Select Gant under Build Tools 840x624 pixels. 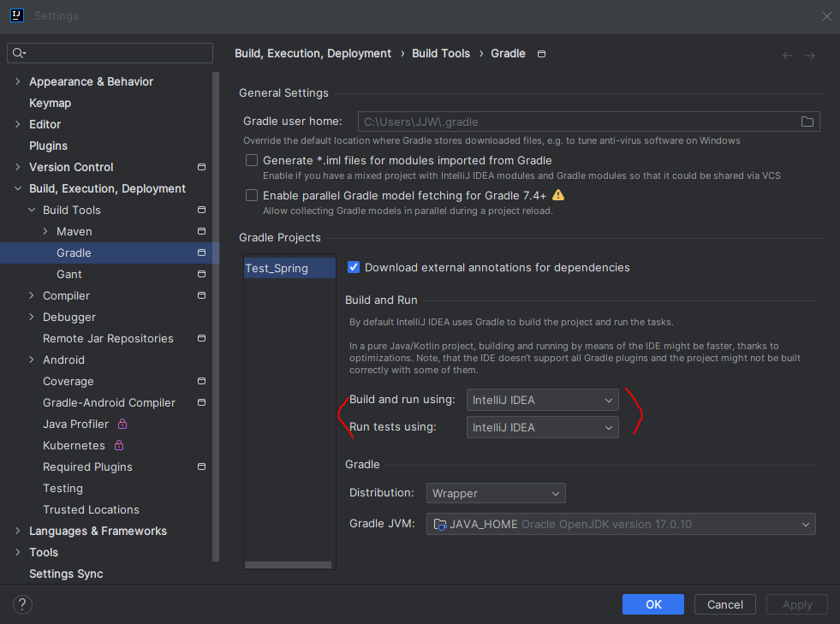(69, 274)
